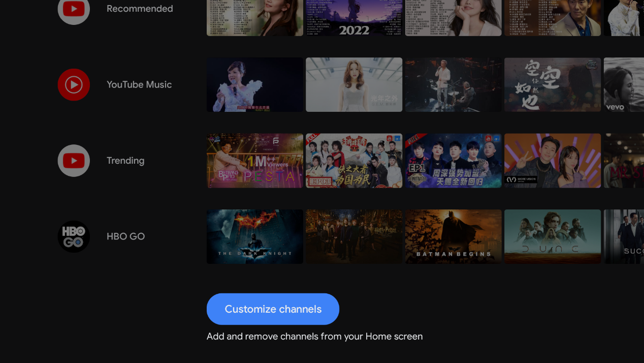Select the Dune movie thumbnail
Viewport: 644px width, 363px height.
[x=553, y=236]
